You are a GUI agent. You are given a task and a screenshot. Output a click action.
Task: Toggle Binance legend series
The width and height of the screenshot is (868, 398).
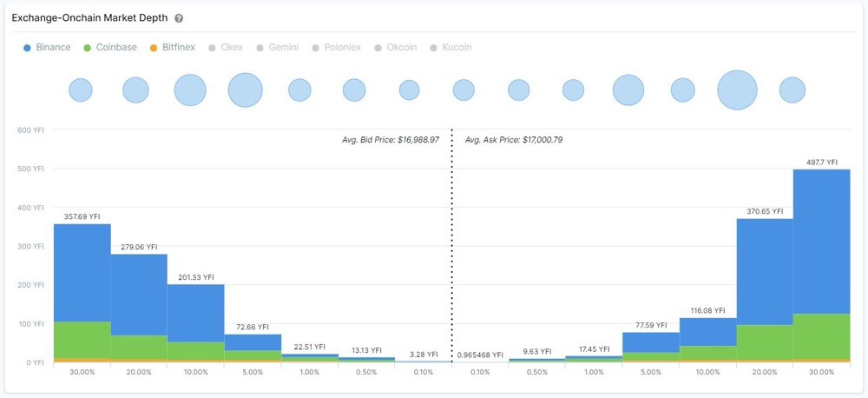[48, 47]
